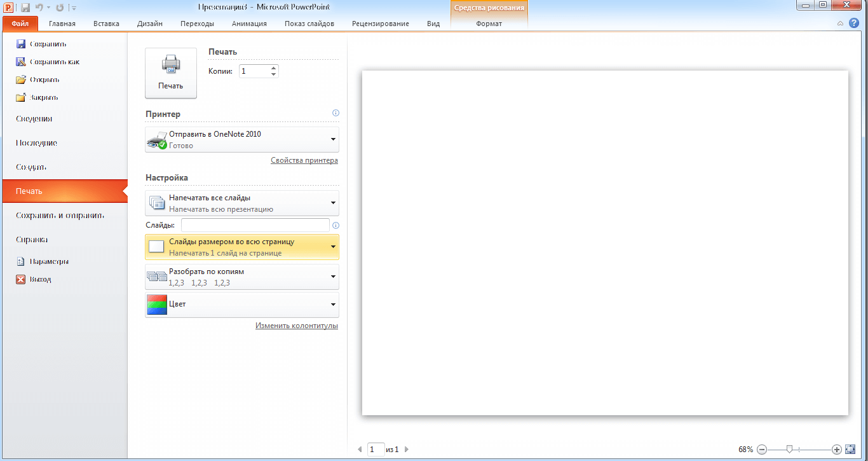This screenshot has width=868, height=461.
Task: Click the help question mark icon
Action: [x=854, y=23]
